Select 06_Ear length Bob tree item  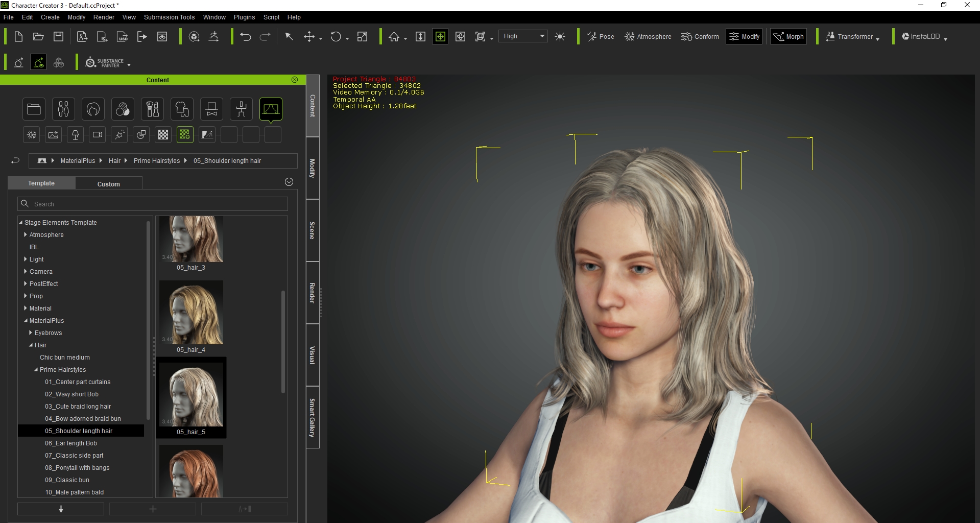(71, 443)
